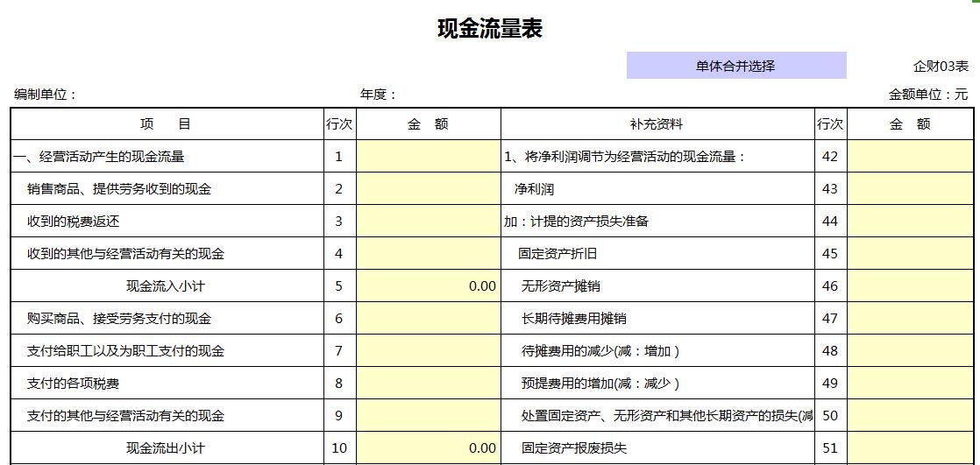Image resolution: width=980 pixels, height=465 pixels.
Task: Select the 固定资产折旧 label cell
Action: 657,253
